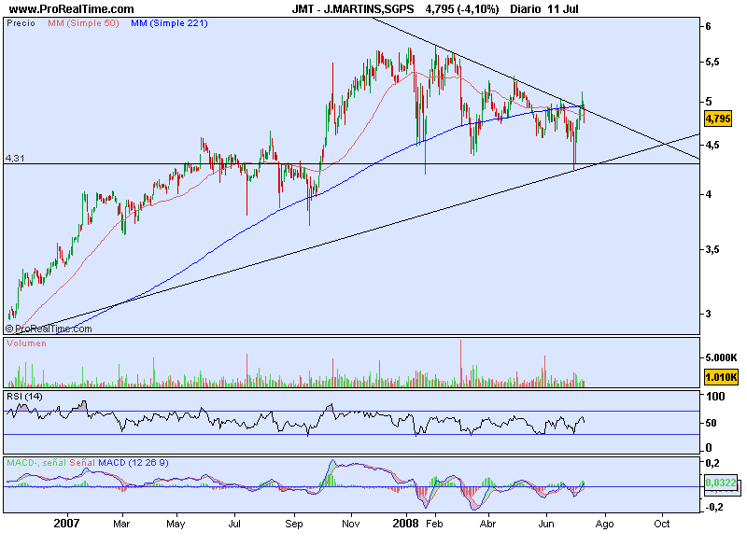Click the JMT - J.MARTINS,SGPS ticker title
The image size is (747, 560).
tap(353, 9)
